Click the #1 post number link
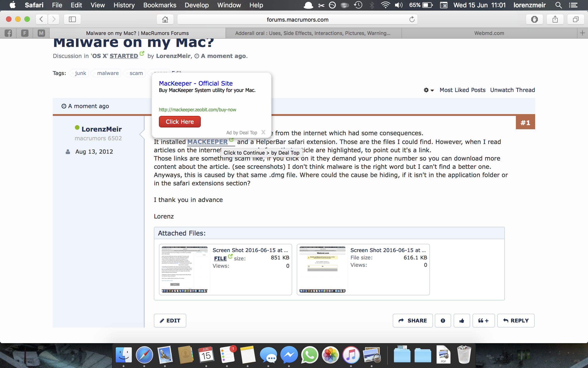 (x=525, y=123)
